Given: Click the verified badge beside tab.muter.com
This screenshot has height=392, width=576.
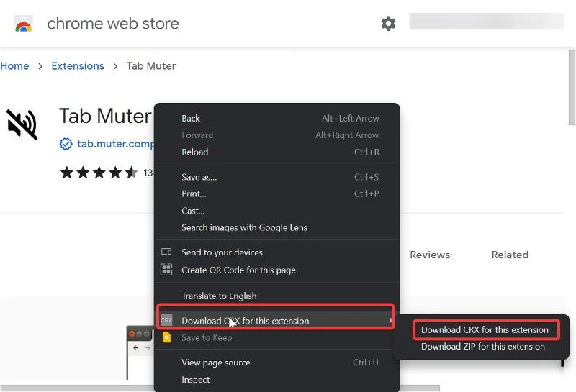Looking at the screenshot, I should tap(66, 144).
